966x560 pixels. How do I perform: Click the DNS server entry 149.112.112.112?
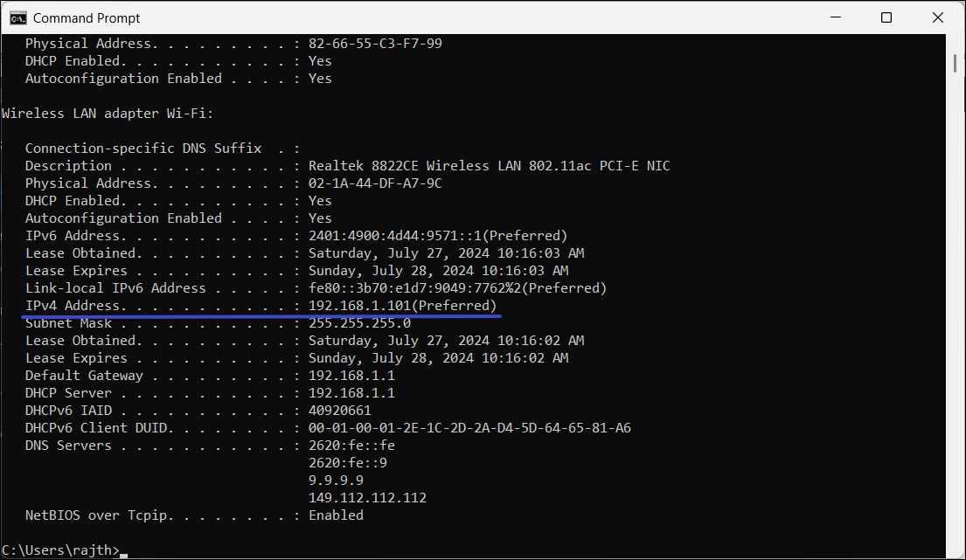point(367,498)
